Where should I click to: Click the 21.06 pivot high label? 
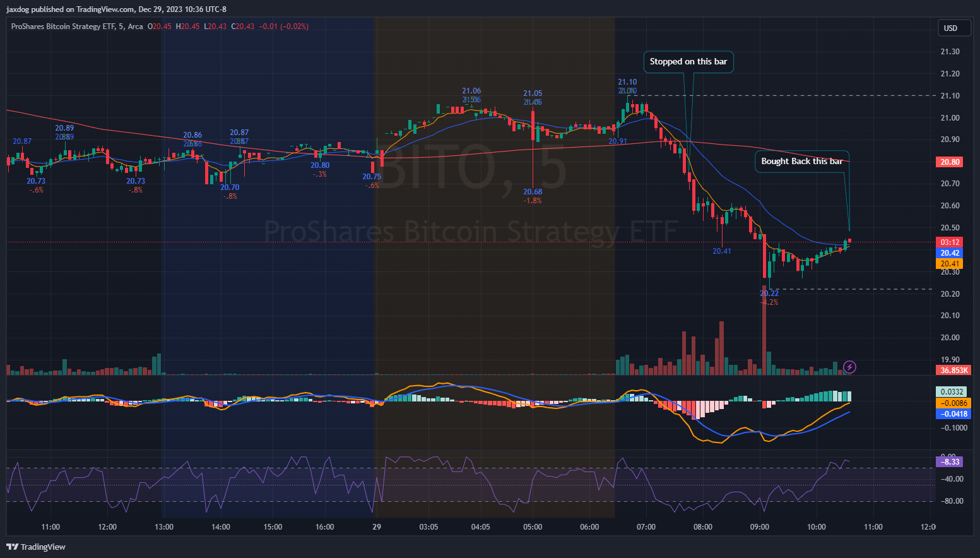[471, 91]
